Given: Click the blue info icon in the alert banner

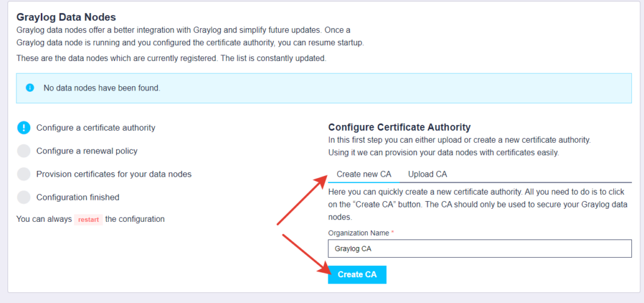Looking at the screenshot, I should coord(30,88).
